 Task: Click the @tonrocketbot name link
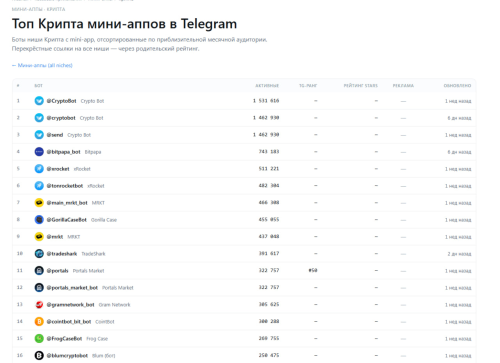pos(65,186)
